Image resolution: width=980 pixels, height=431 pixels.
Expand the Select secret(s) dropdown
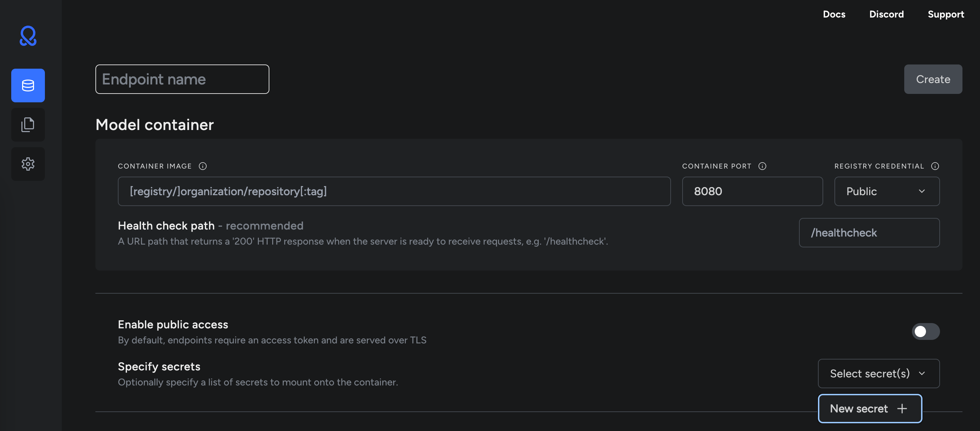click(x=878, y=373)
